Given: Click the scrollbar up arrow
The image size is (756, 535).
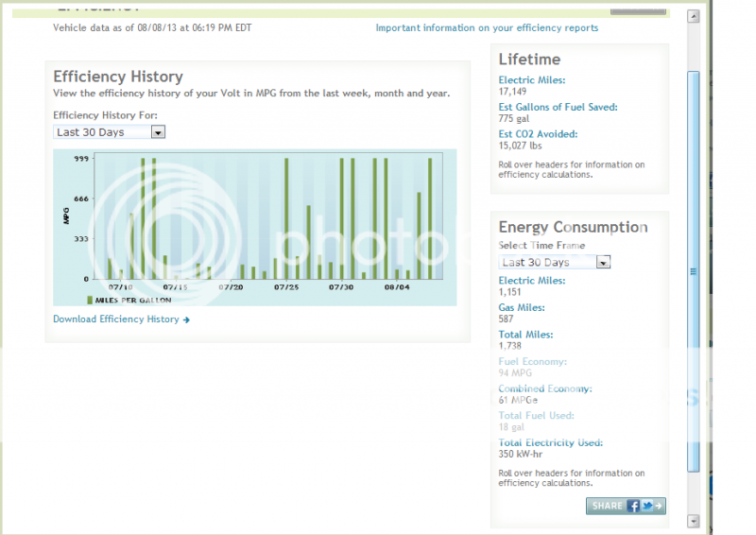Looking at the screenshot, I should coord(694,16).
